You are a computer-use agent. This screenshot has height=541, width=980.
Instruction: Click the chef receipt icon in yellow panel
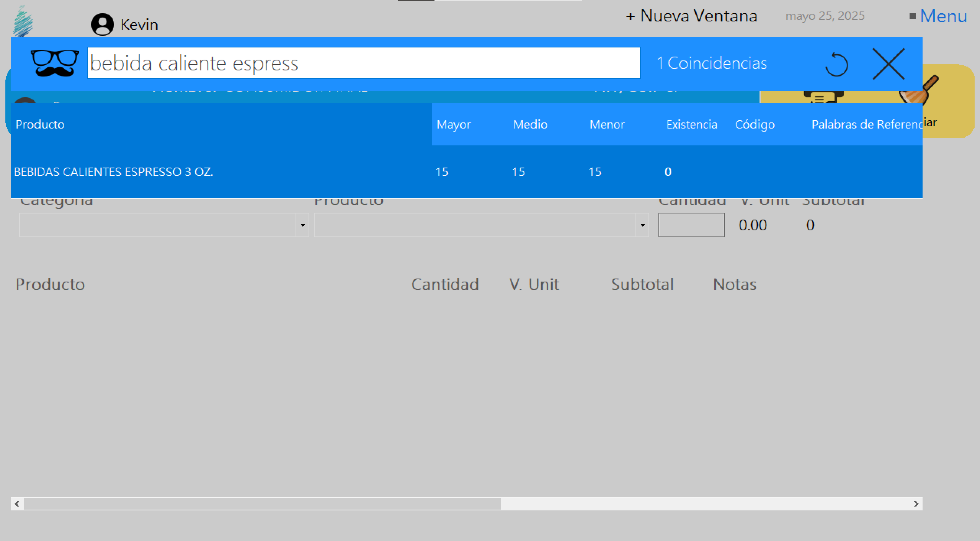click(x=823, y=96)
